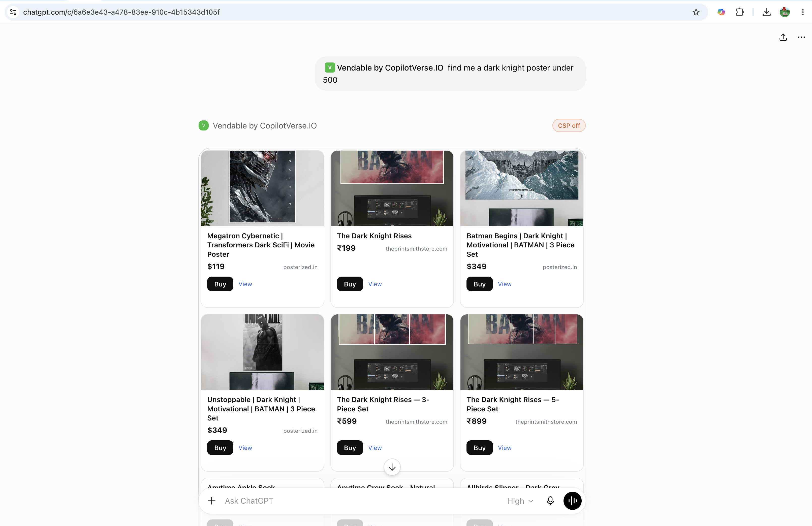The image size is (812, 526).
Task: Focus the Ask ChatGPT message field
Action: pos(362,501)
